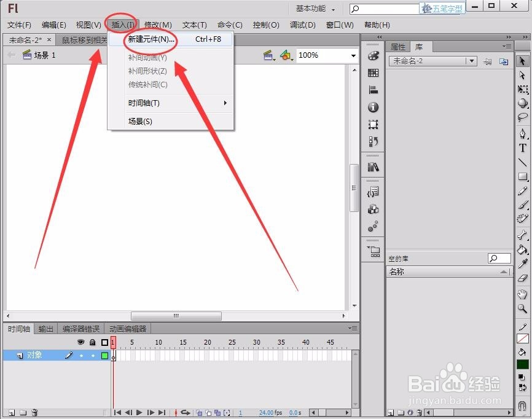Select the Bone tool
This screenshot has height=419, width=532.
point(523,235)
